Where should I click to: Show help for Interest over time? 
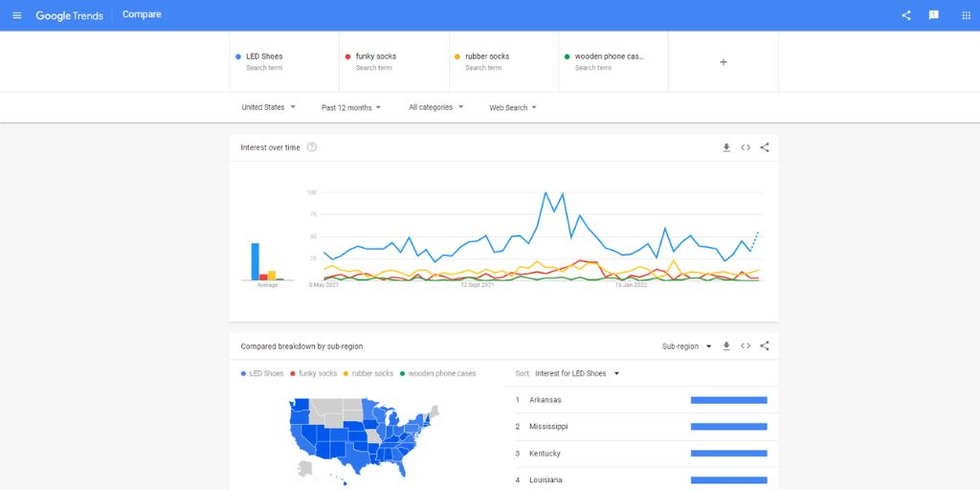point(312,147)
